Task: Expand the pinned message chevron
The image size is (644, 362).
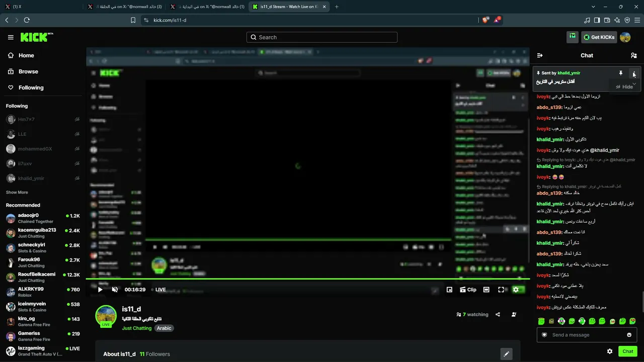Action: (x=634, y=83)
